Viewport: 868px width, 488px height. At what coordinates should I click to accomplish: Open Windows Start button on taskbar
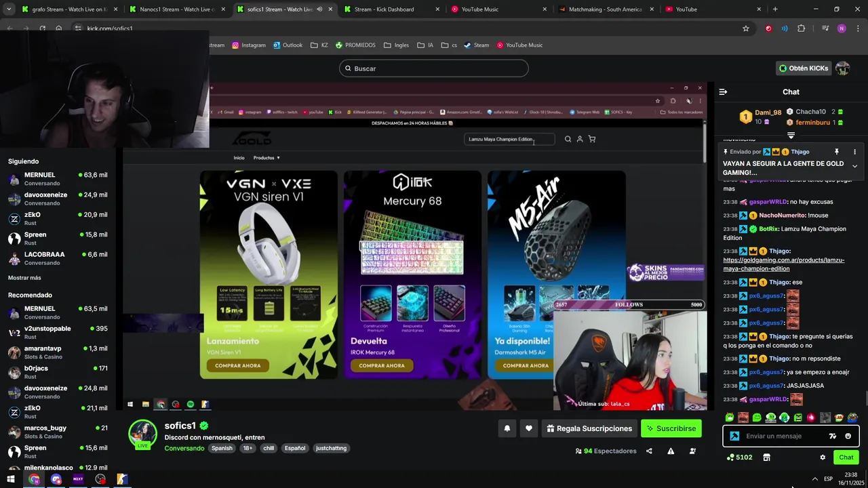(x=11, y=479)
